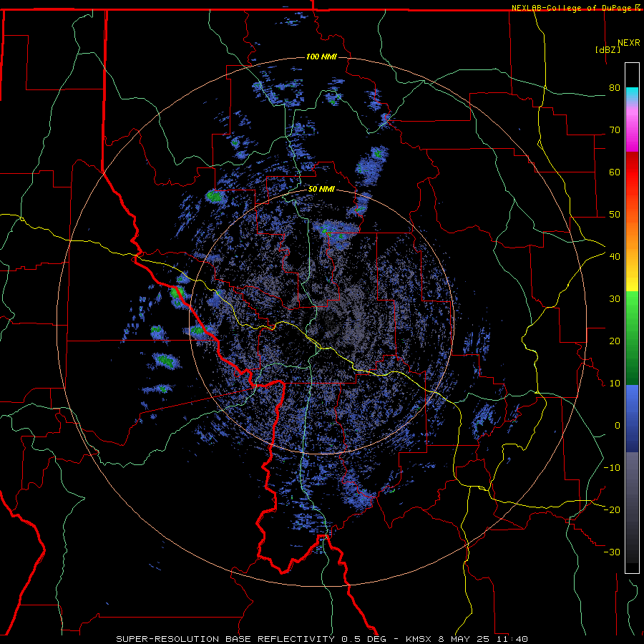The width and height of the screenshot is (644, 644).
Task: Click the "10" value on the dBZ scale
Action: point(615,384)
